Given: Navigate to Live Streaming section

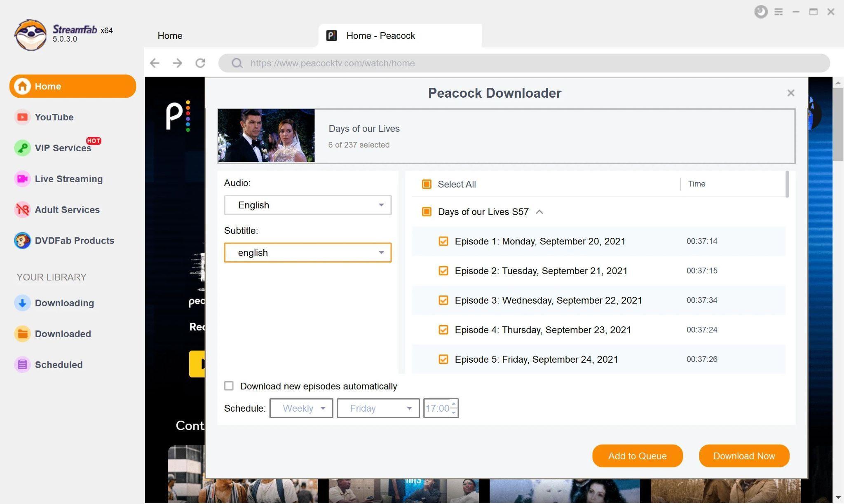Looking at the screenshot, I should [68, 179].
